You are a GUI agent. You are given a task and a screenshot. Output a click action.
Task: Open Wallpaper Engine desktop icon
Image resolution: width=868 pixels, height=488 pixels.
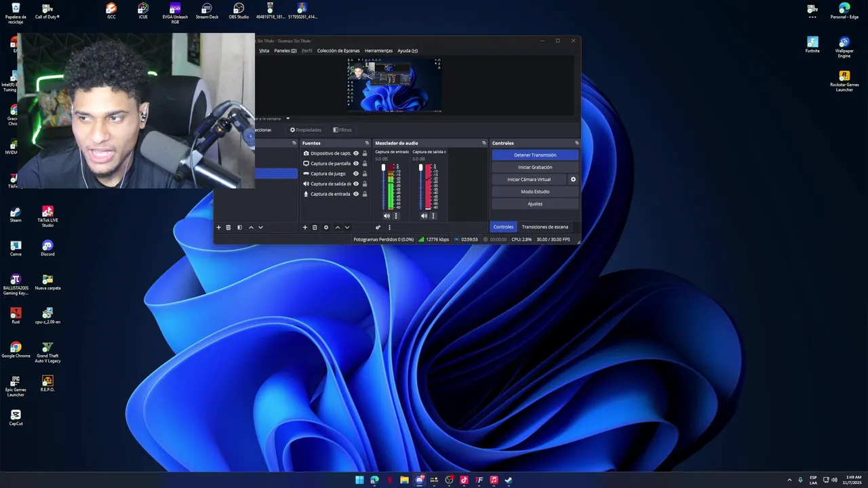click(x=844, y=47)
